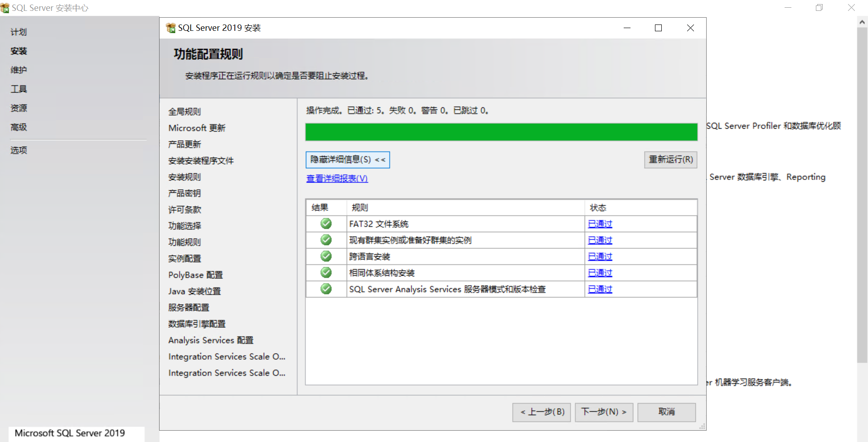868x442 pixels.
Task: Click the PolyBase 配置 step
Action: coord(195,275)
